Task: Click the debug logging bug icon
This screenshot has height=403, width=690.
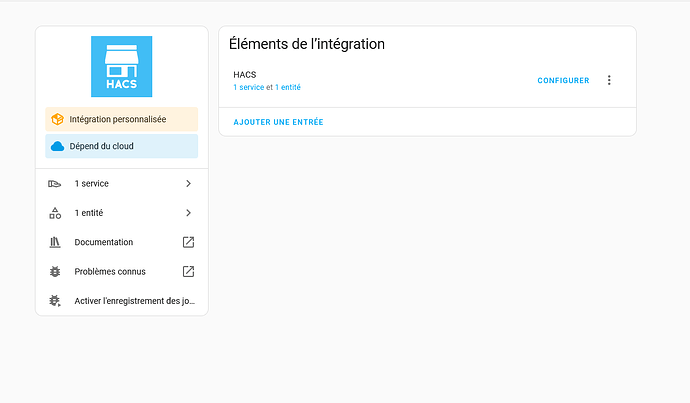Action: coord(55,300)
